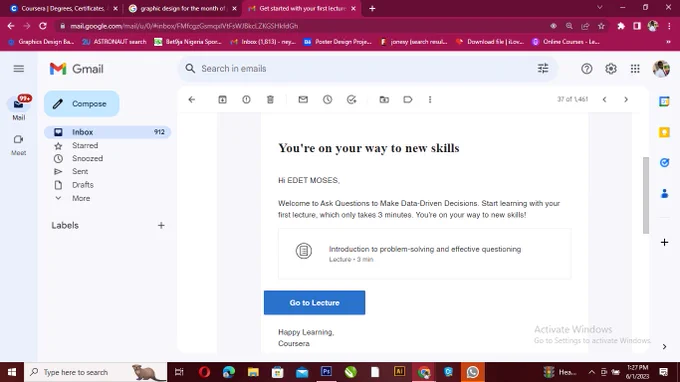Open Google Tasks side panel

664,163
